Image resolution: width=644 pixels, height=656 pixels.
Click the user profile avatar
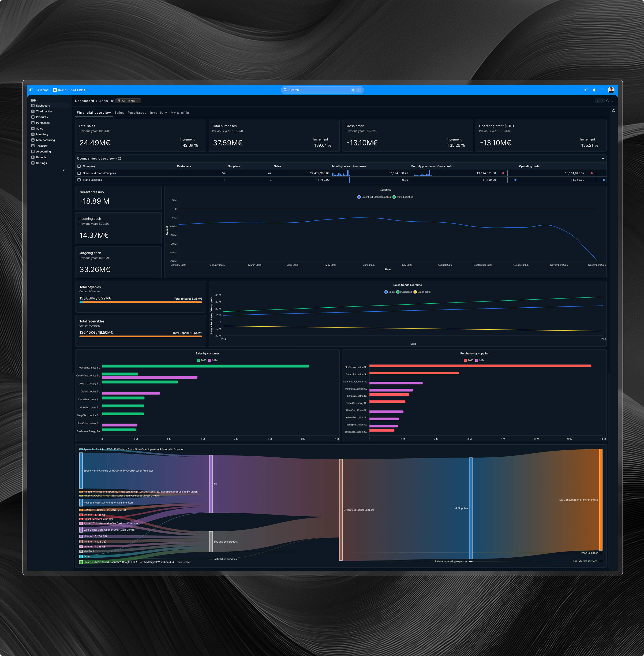pos(611,89)
